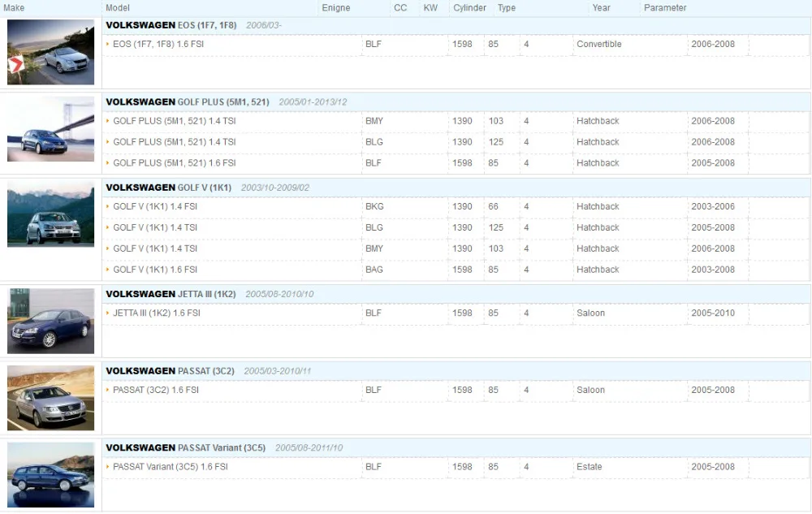The width and height of the screenshot is (812, 514).
Task: Click the GOLF PLUS 1.4 TSI row with BLG engine
Action: (456, 142)
